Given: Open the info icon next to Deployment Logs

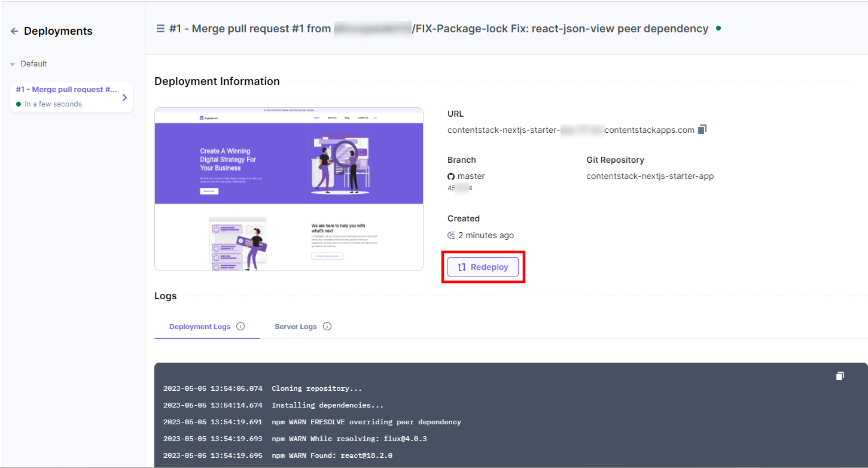Looking at the screenshot, I should [x=240, y=326].
